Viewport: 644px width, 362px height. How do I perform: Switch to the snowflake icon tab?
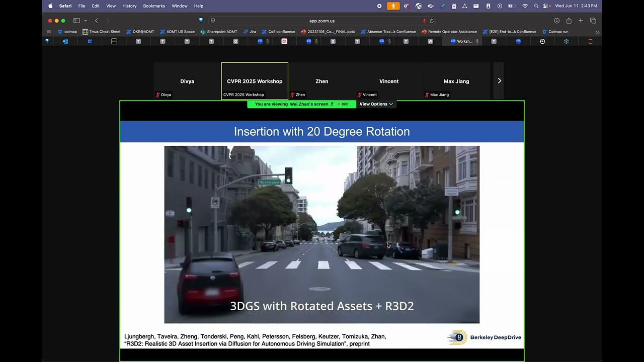566,41
